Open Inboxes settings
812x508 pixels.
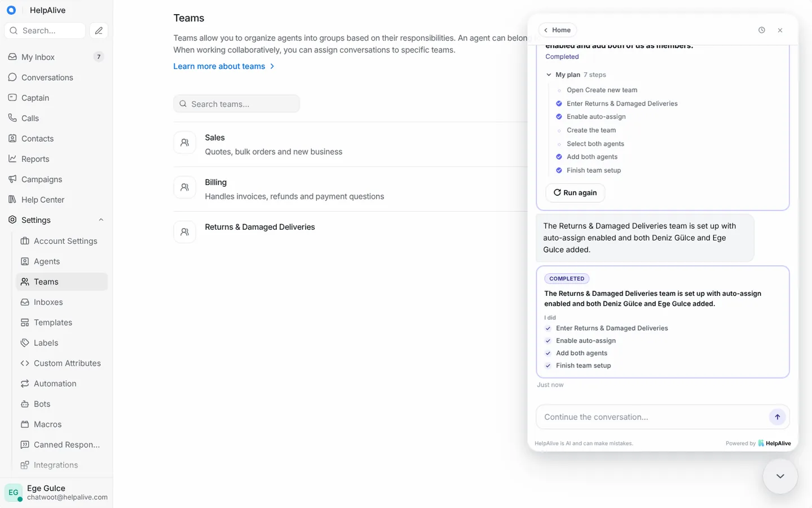pyautogui.click(x=62, y=302)
